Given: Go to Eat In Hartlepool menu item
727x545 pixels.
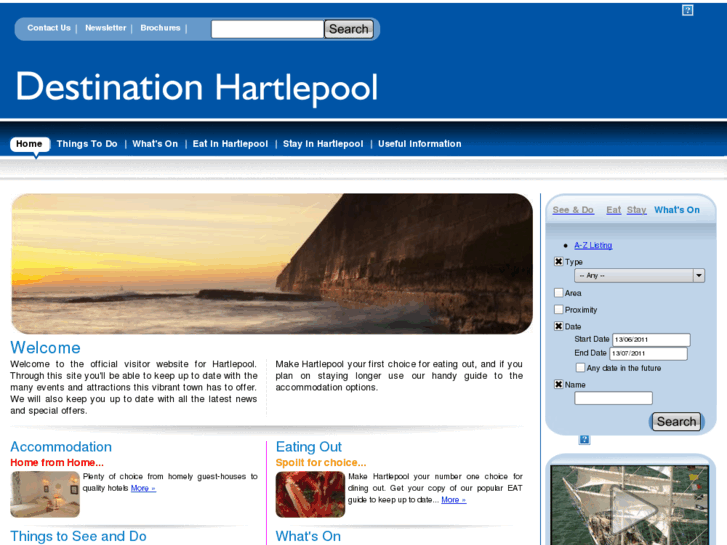Looking at the screenshot, I should (230, 144).
